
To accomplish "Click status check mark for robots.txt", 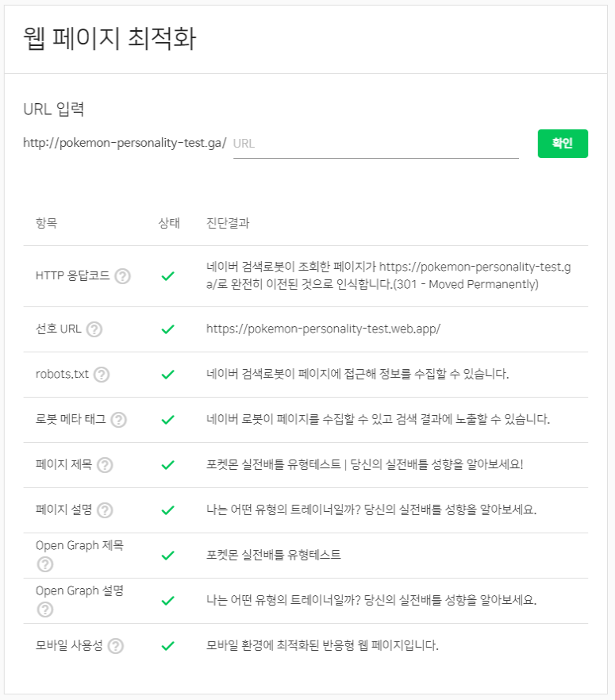I will coord(167,375).
